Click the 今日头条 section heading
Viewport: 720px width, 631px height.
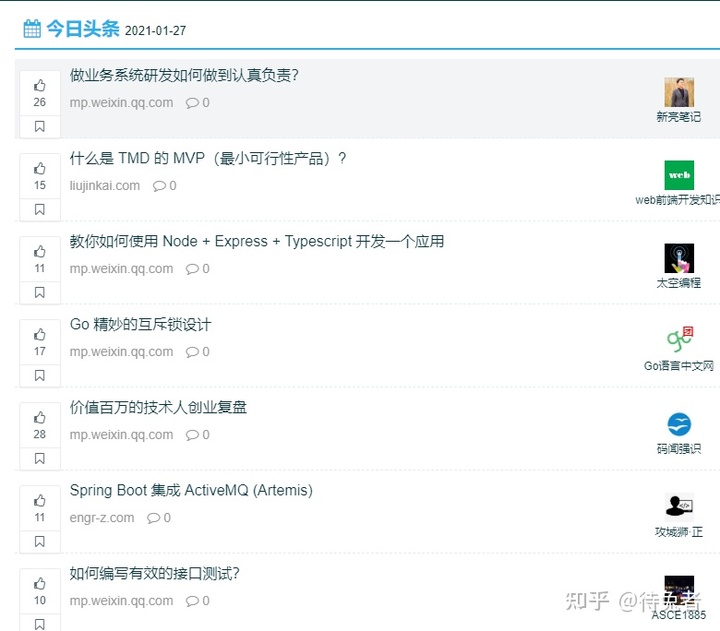click(82, 29)
